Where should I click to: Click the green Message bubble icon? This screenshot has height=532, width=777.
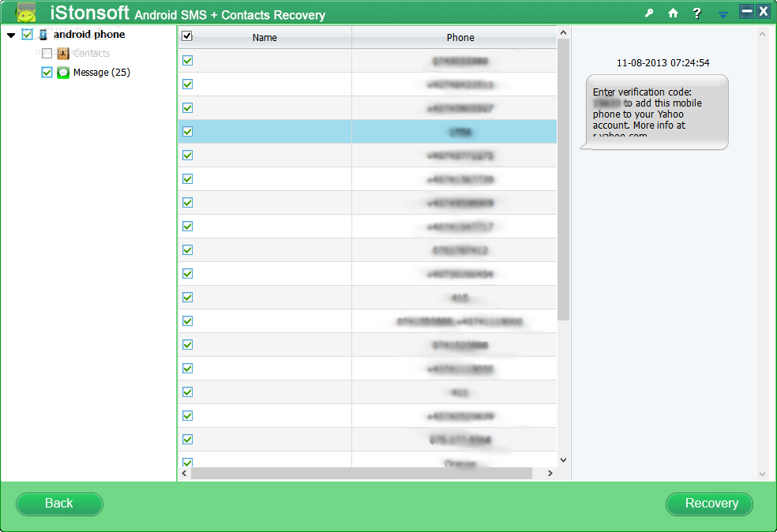coord(63,73)
